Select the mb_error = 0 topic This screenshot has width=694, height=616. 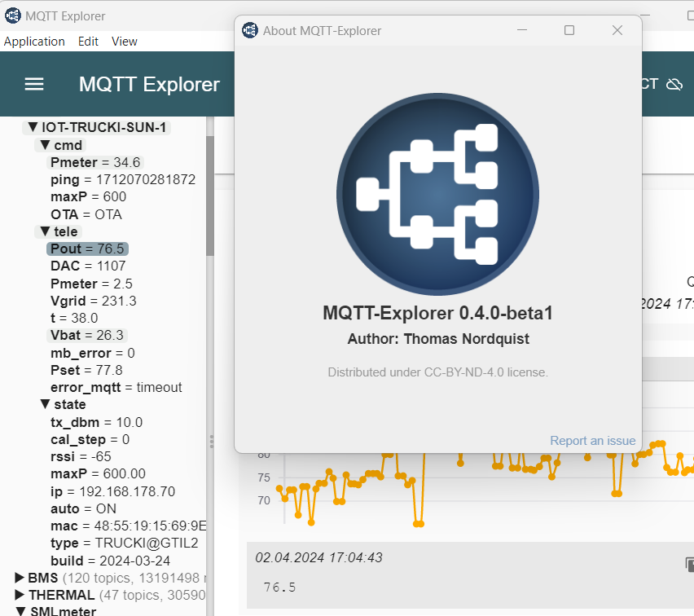(93, 354)
